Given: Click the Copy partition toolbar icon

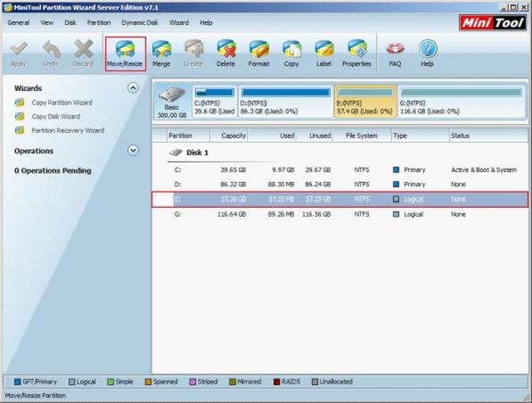Looking at the screenshot, I should (x=291, y=49).
